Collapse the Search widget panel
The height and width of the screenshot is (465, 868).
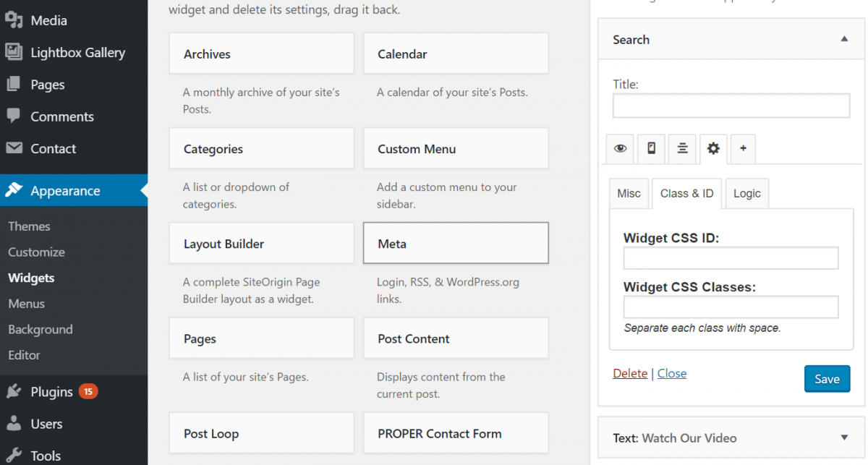[844, 39]
